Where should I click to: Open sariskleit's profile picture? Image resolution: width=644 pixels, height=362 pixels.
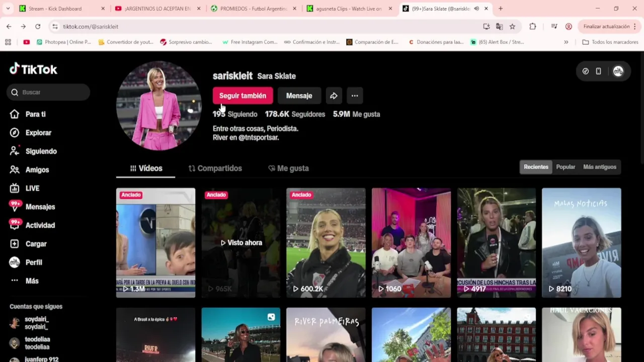click(x=159, y=106)
